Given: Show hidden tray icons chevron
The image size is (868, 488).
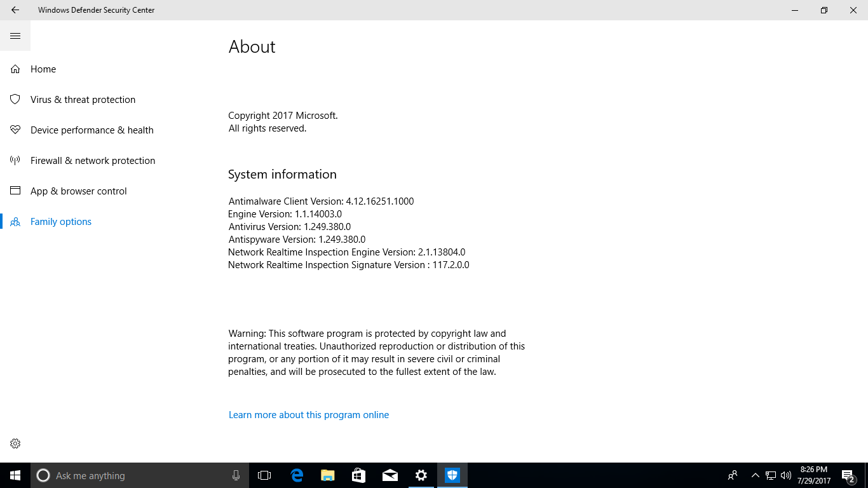Looking at the screenshot, I should click(756, 475).
